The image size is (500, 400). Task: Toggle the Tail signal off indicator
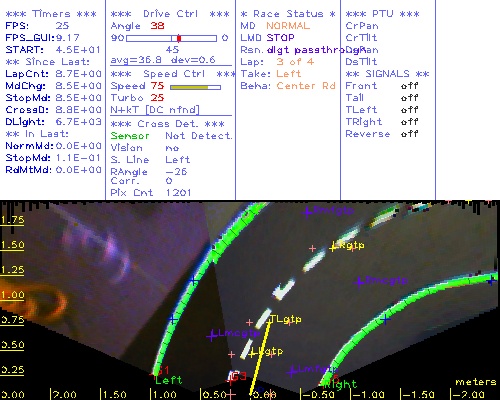coord(409,98)
